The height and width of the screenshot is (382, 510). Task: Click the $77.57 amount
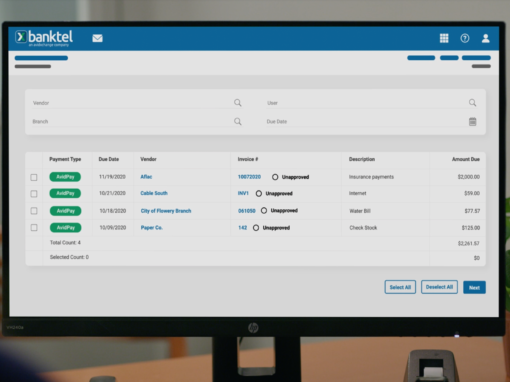(x=472, y=211)
